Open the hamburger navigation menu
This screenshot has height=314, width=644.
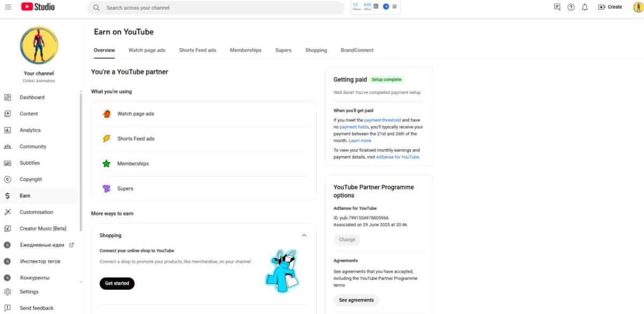[x=8, y=7]
